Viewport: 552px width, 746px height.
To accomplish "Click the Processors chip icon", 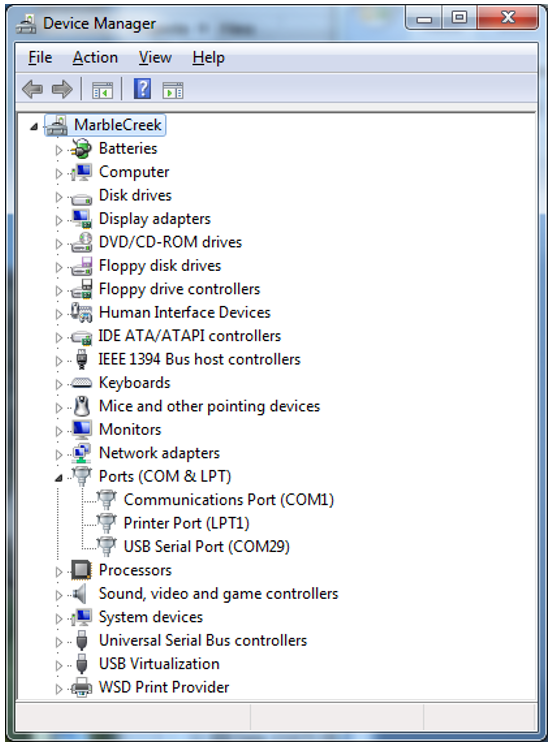I will [x=81, y=570].
